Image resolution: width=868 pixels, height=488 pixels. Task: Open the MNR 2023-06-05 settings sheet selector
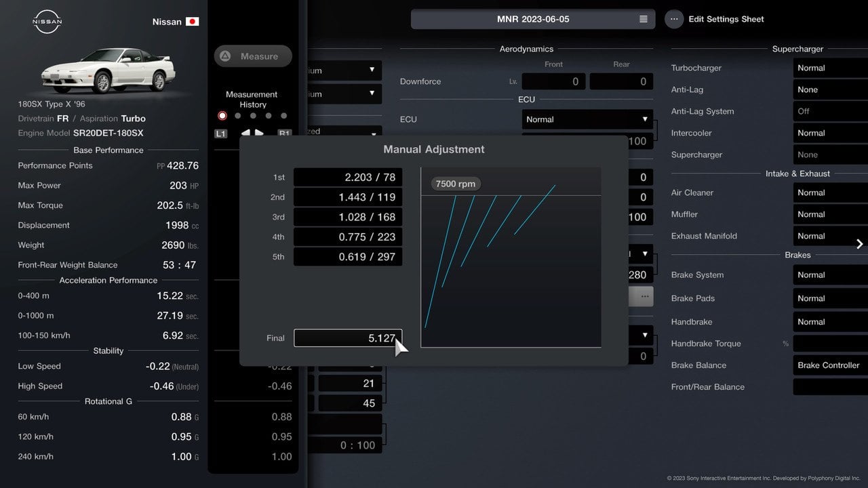pyautogui.click(x=533, y=19)
